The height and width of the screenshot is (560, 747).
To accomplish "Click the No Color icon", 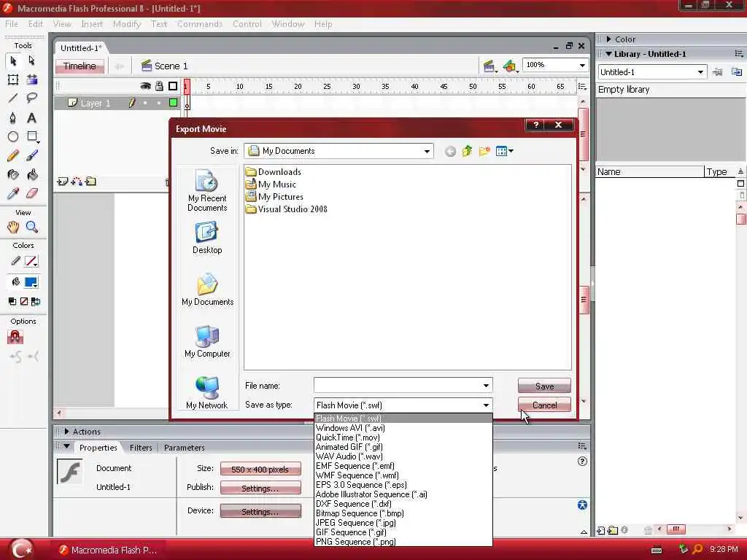I will pyautogui.click(x=24, y=301).
